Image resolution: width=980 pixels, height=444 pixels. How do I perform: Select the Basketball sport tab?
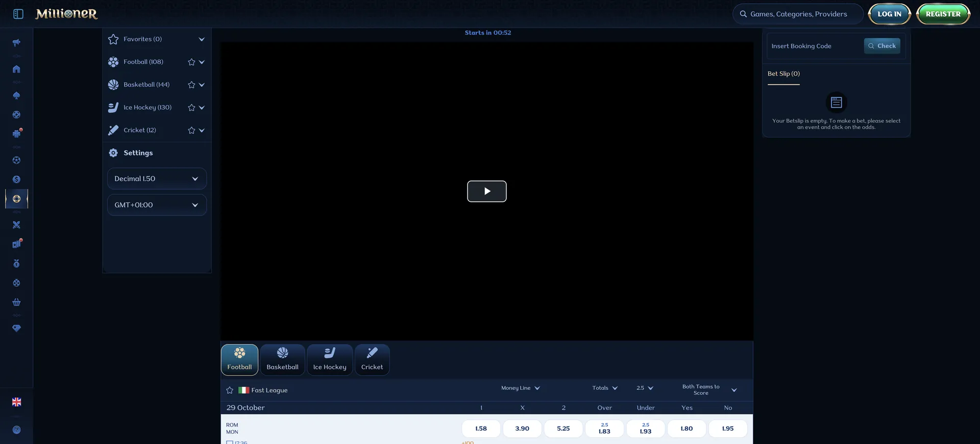point(282,360)
